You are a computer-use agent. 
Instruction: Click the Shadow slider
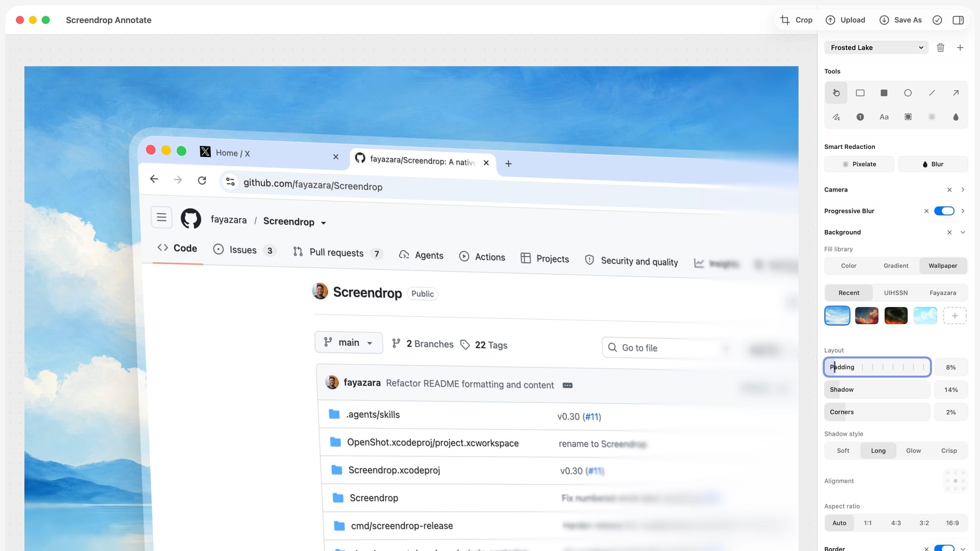(x=877, y=390)
